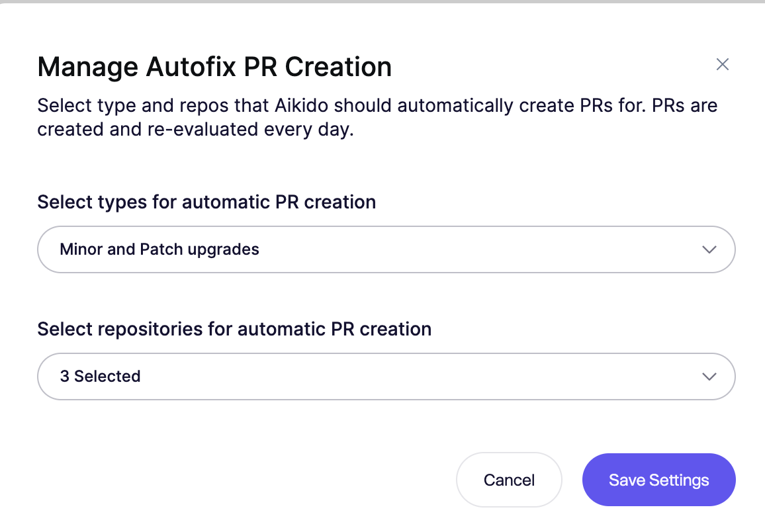Click the Cancel button
Viewport: 765px width, 532px height.
click(x=509, y=480)
